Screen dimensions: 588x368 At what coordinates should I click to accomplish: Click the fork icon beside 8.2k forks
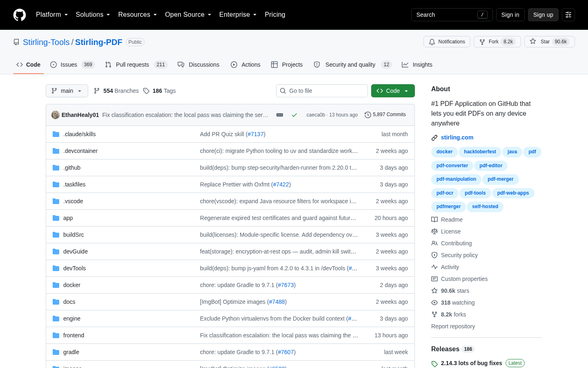(x=434, y=314)
